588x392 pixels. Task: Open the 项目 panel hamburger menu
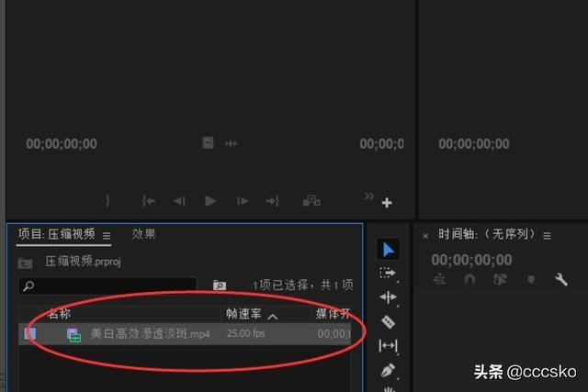pyautogui.click(x=107, y=236)
